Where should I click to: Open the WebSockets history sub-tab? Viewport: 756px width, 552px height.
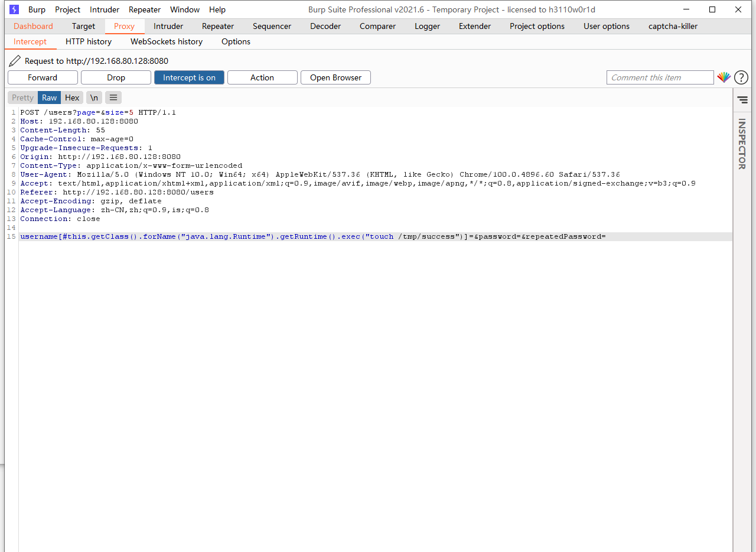167,41
